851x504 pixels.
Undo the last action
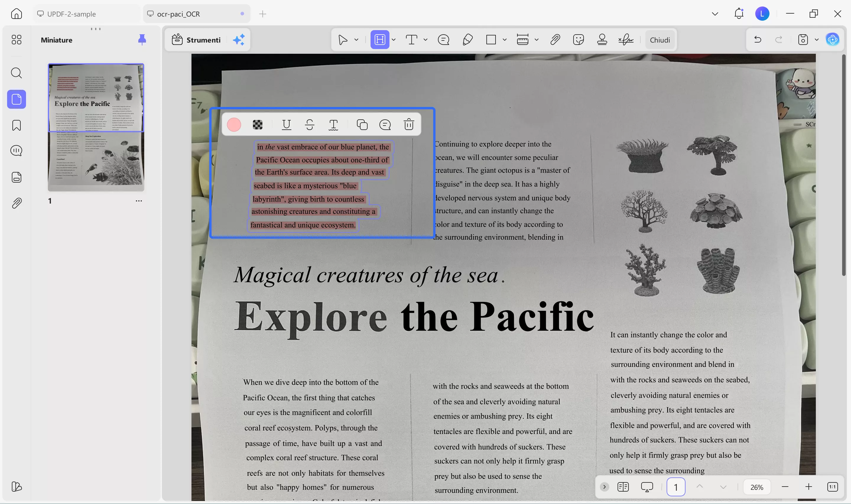[x=757, y=39]
